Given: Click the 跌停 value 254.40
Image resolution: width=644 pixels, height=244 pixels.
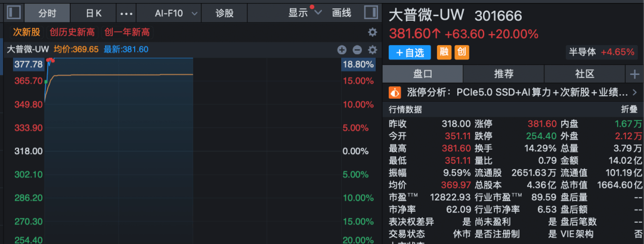Looking at the screenshot, I should click(x=541, y=136).
